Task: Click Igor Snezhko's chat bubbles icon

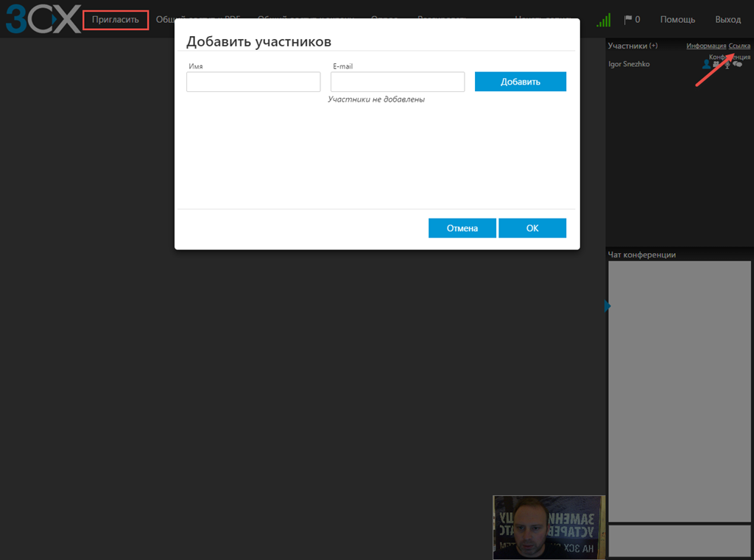Action: click(x=737, y=64)
